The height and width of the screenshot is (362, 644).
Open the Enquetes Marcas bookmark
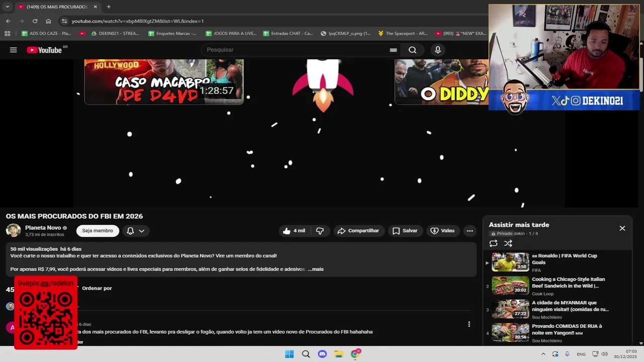tap(173, 34)
